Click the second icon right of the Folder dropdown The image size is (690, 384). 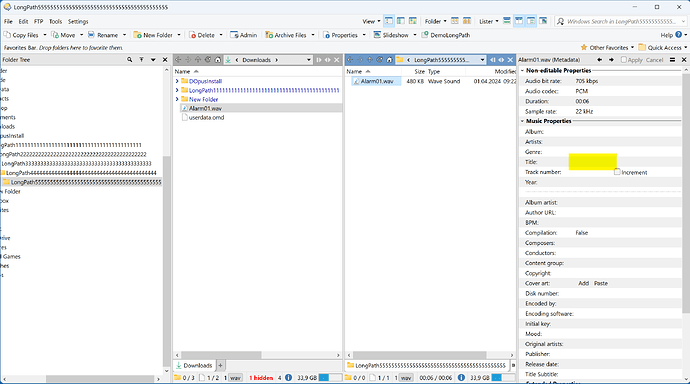[466, 21]
